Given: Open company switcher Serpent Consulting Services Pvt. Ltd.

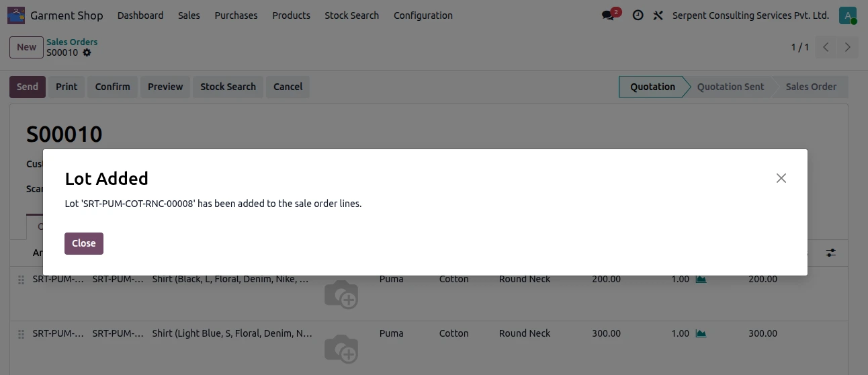Looking at the screenshot, I should tap(750, 15).
